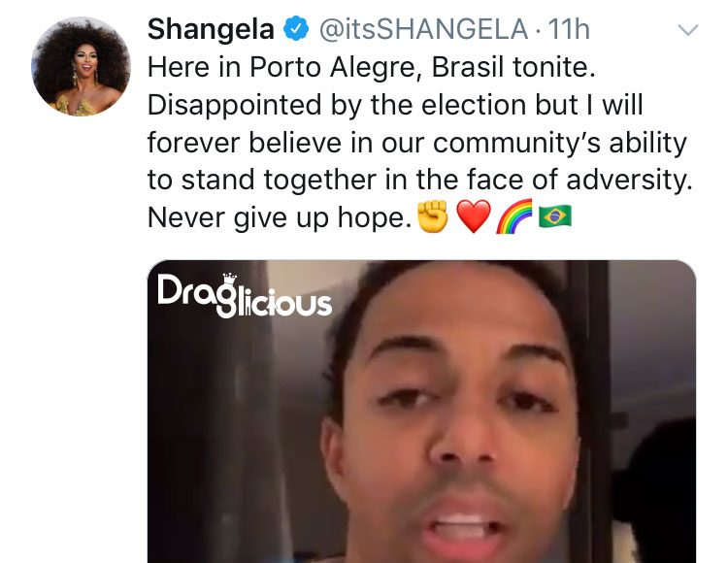
Task: Click the Brazil flag emoji
Action: click(555, 216)
